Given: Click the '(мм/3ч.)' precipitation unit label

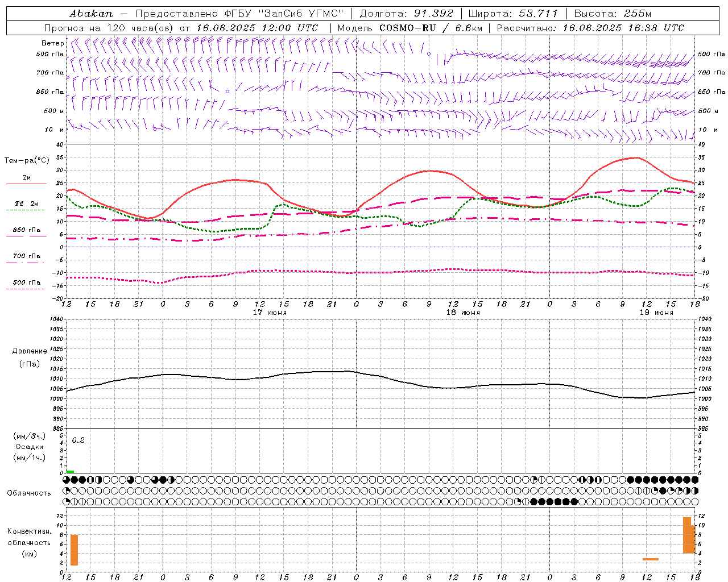Looking at the screenshot, I should coord(30,436).
